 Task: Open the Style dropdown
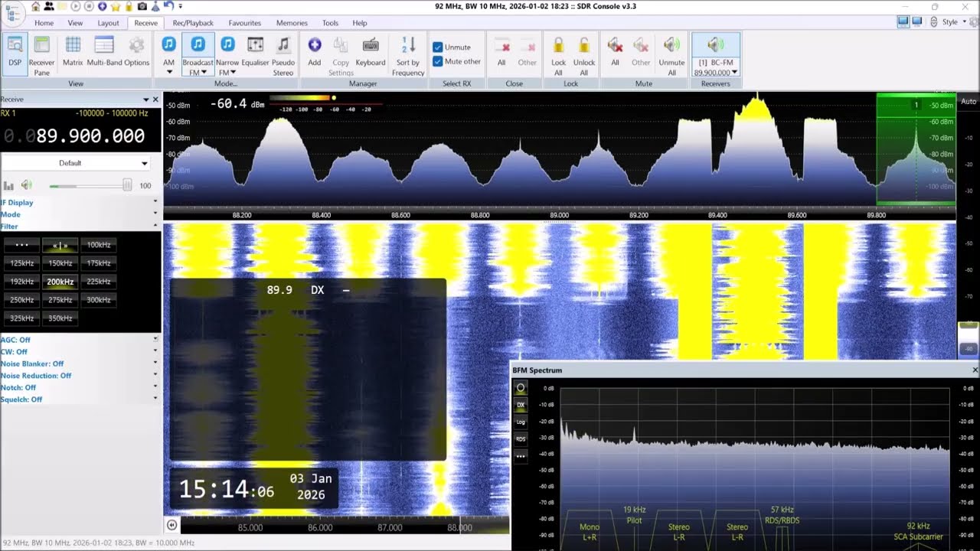point(954,22)
